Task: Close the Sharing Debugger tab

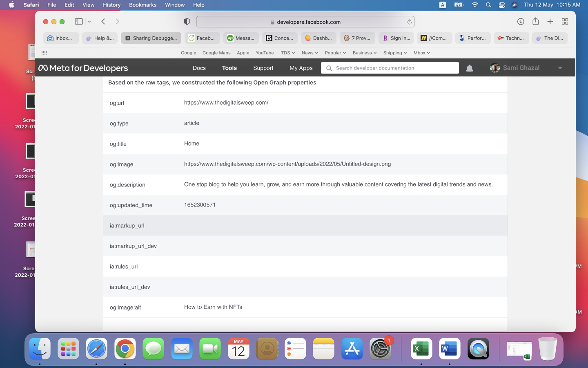Action: point(128,38)
